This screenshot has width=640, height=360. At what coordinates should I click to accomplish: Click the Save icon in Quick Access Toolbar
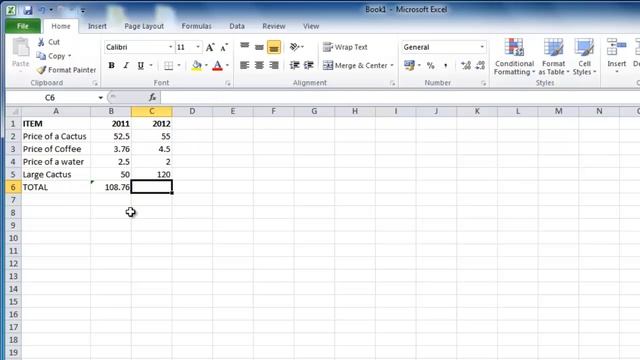27,10
